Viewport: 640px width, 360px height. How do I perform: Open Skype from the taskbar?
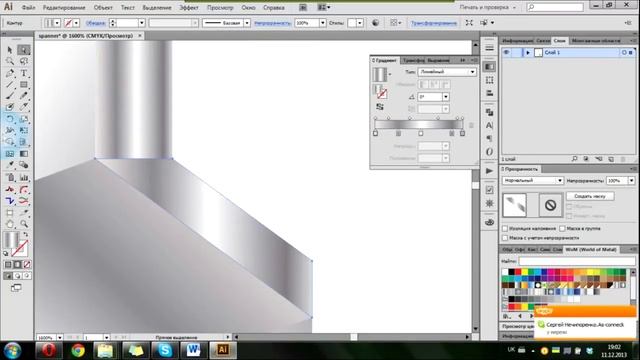coord(165,350)
